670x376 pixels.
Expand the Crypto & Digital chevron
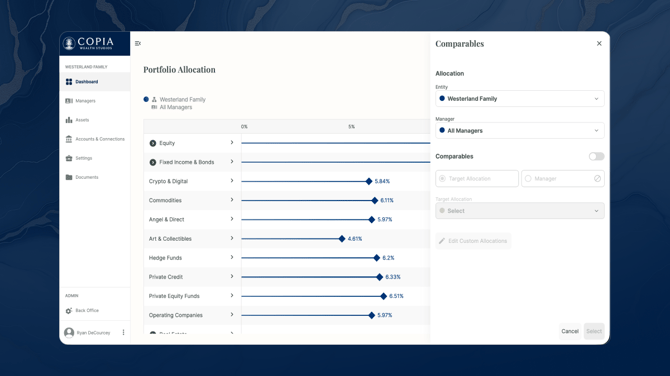click(232, 181)
